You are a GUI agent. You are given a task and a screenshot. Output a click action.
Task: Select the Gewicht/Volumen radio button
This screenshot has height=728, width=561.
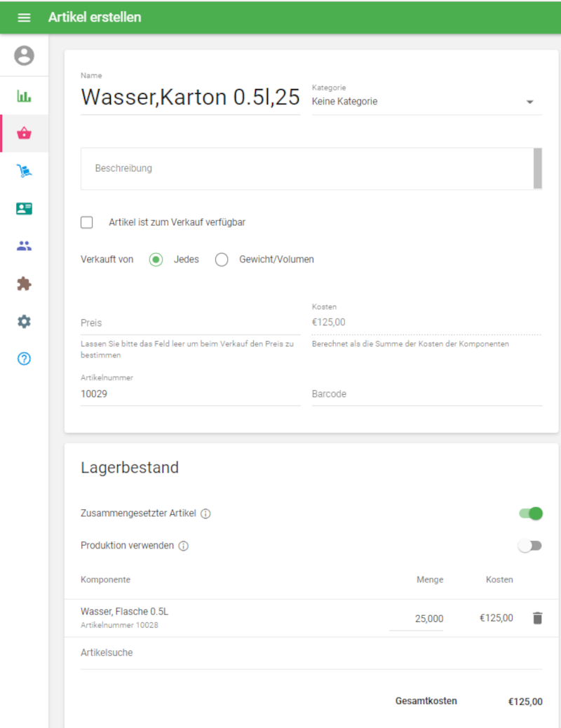click(x=222, y=259)
